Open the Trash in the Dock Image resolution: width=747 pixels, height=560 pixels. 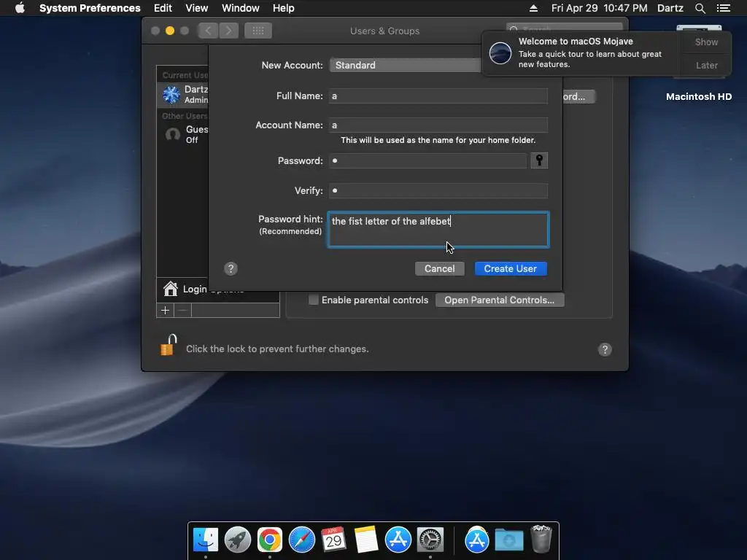(x=541, y=539)
